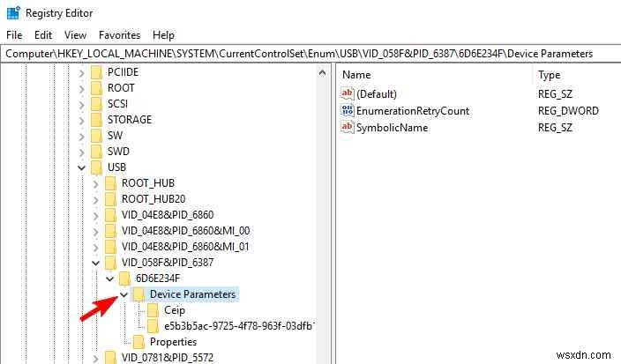Select the VID_0781&PID_5572 key
The image size is (621, 364).
click(168, 358)
